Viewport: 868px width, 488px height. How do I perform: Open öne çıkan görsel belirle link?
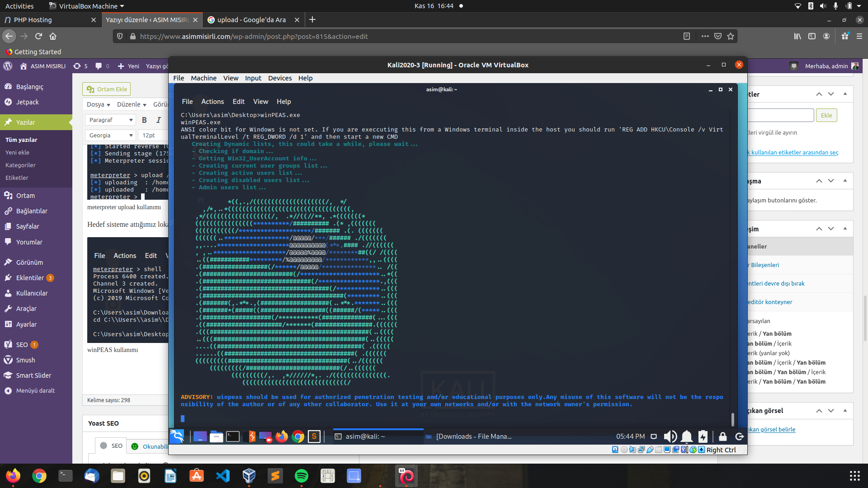(771, 430)
